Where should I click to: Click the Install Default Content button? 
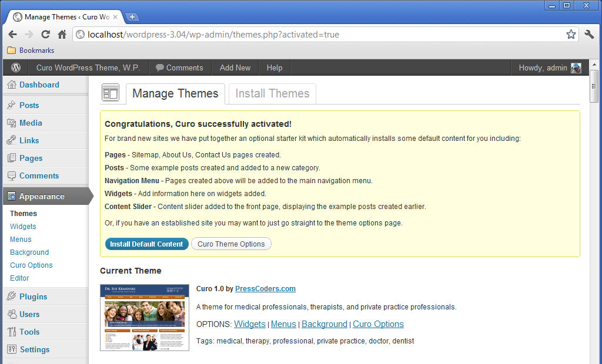146,243
